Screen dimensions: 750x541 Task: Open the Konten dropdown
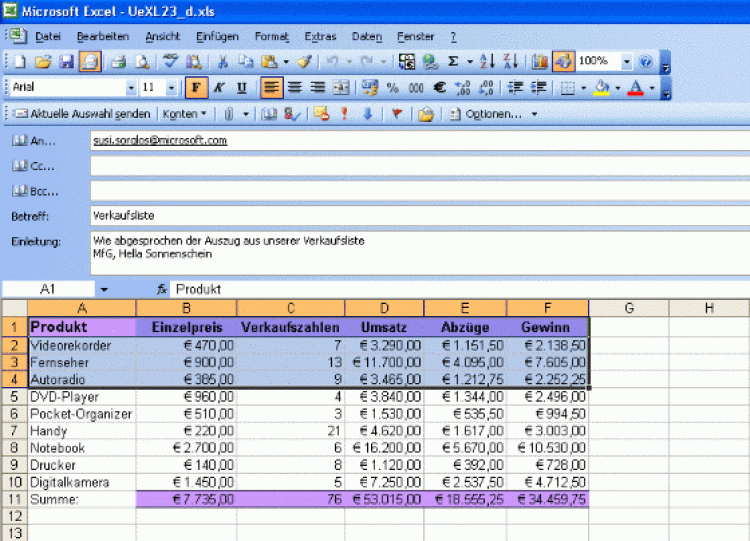pos(185,114)
